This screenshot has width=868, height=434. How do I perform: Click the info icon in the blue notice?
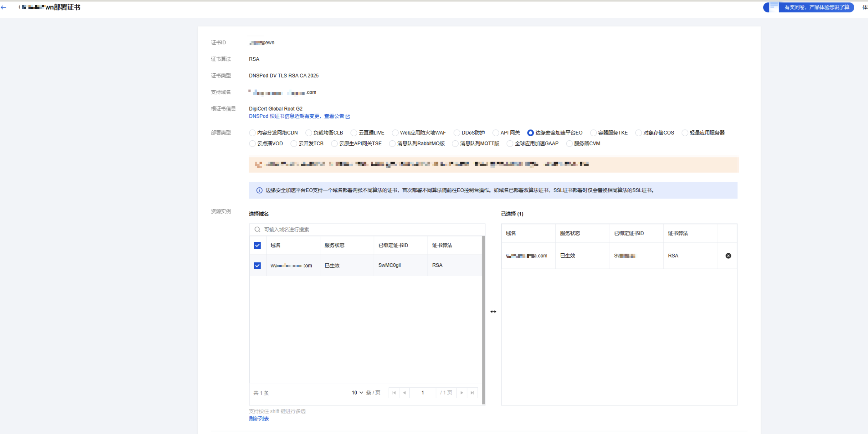(x=259, y=190)
